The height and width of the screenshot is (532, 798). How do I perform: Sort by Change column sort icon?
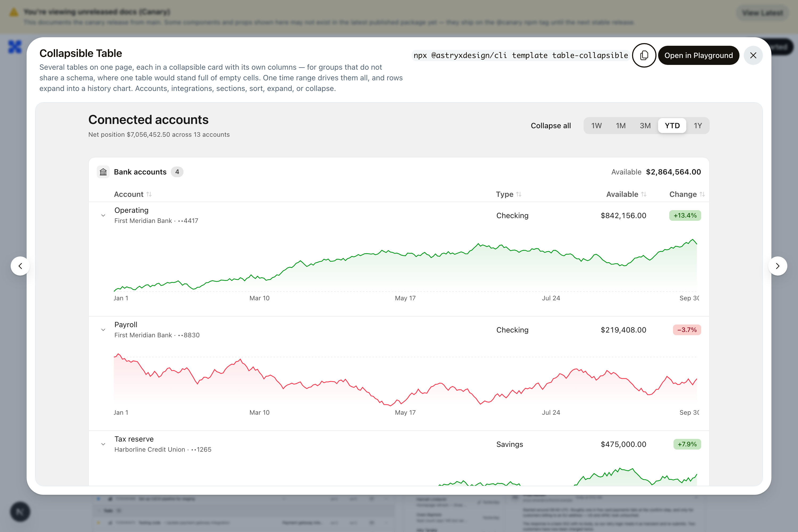click(x=702, y=194)
